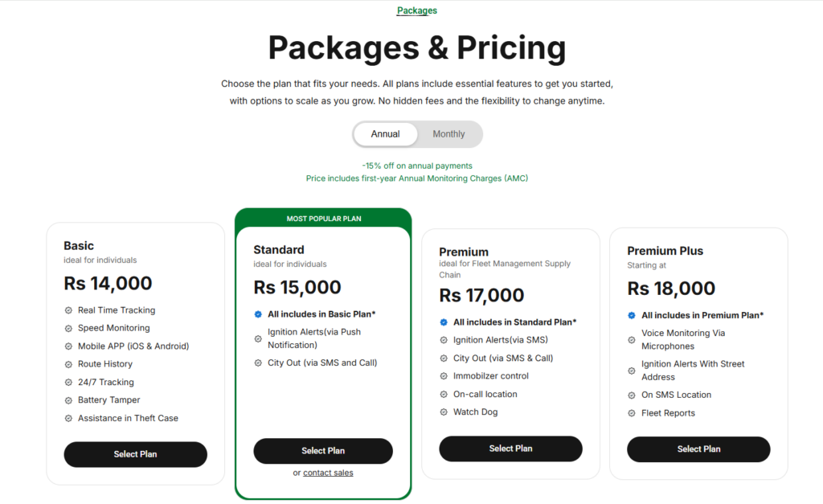This screenshot has width=823, height=504.
Task: Click blue badge icon in Standard plan
Action: (258, 314)
